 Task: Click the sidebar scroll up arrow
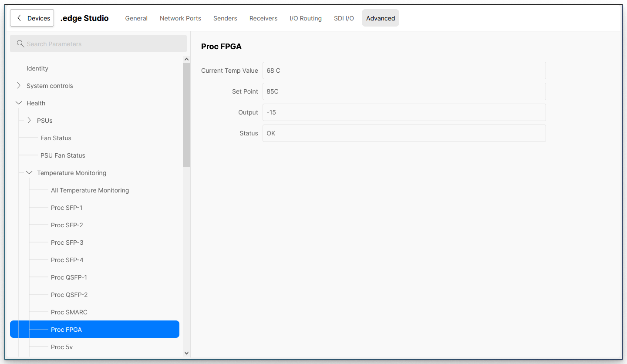(186, 59)
